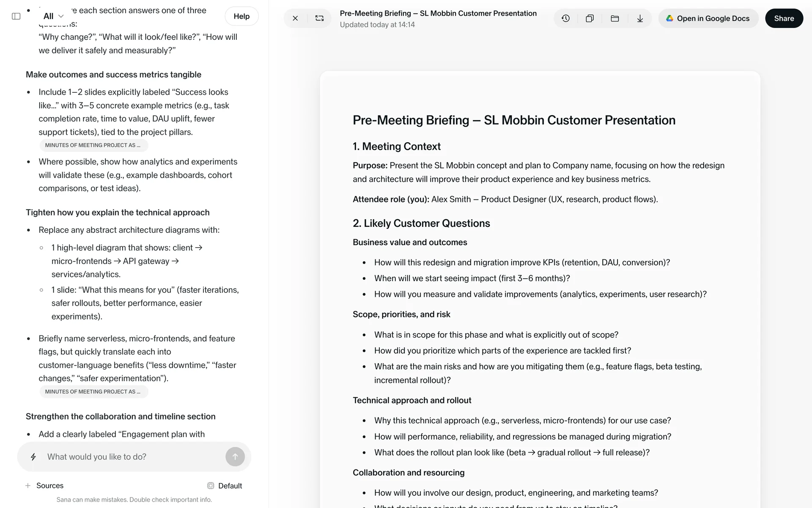
Task: Click the Help button
Action: [x=241, y=16]
